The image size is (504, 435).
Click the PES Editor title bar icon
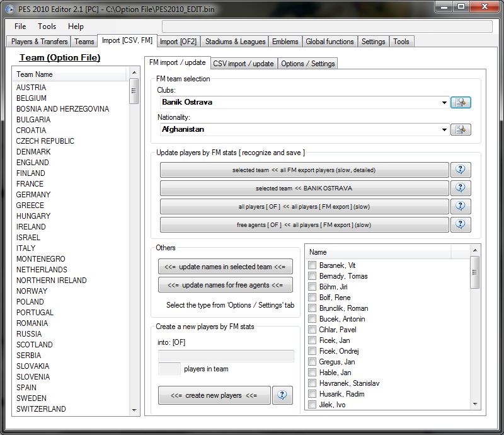pyautogui.click(x=10, y=9)
